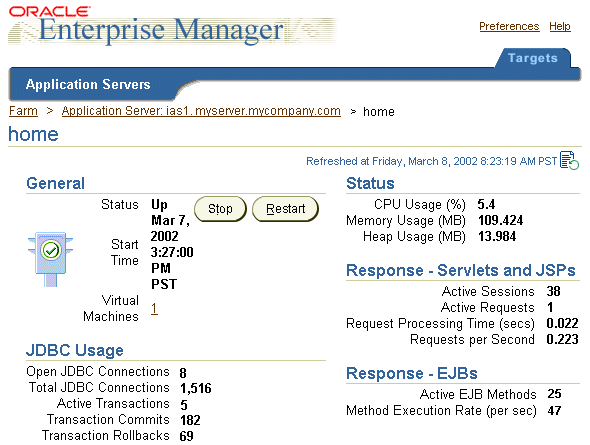Click the Active Sessions label
The height and width of the screenshot is (445, 590).
488,292
